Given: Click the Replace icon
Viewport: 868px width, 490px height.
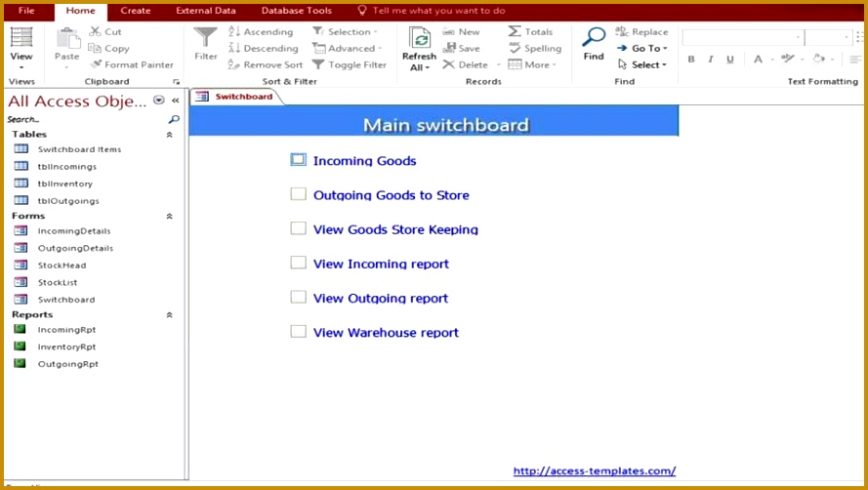Looking at the screenshot, I should pos(622,31).
